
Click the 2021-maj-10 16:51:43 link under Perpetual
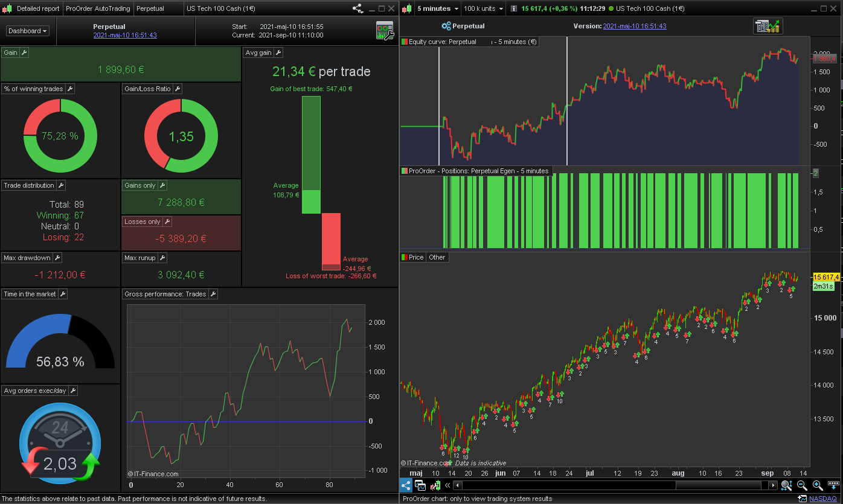click(x=125, y=35)
